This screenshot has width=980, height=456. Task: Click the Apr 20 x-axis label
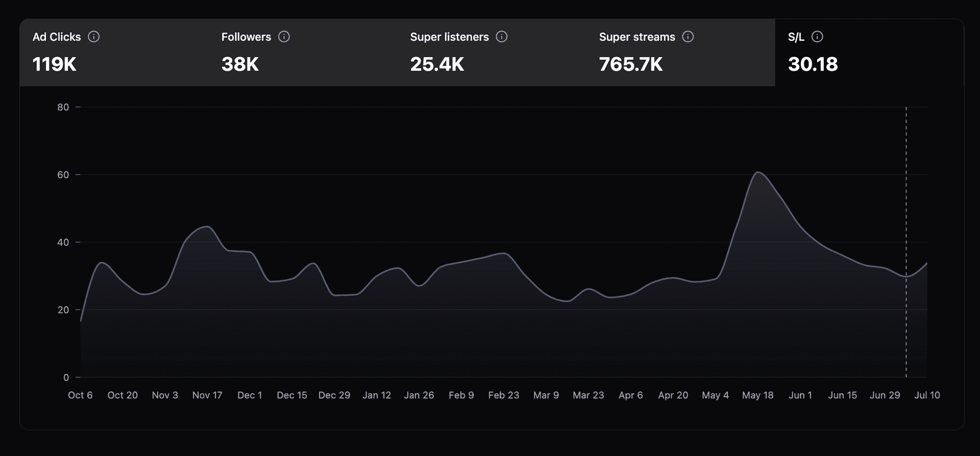673,395
